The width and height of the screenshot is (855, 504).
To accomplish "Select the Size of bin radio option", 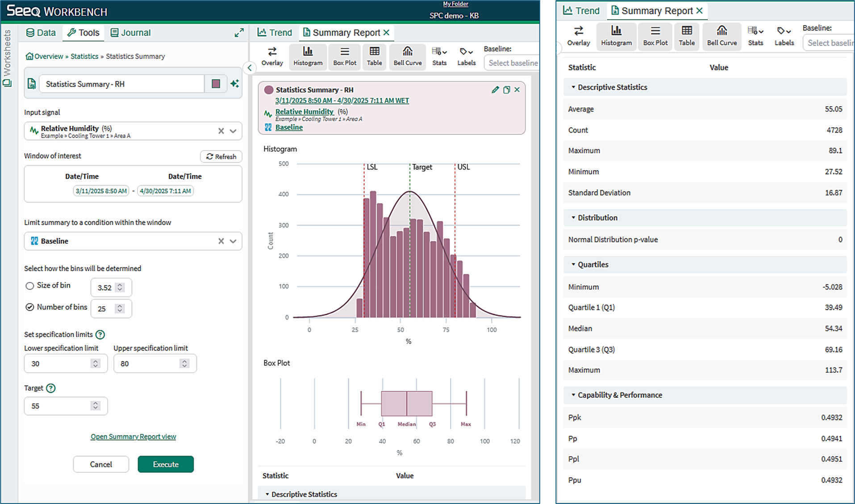I will pyautogui.click(x=30, y=286).
